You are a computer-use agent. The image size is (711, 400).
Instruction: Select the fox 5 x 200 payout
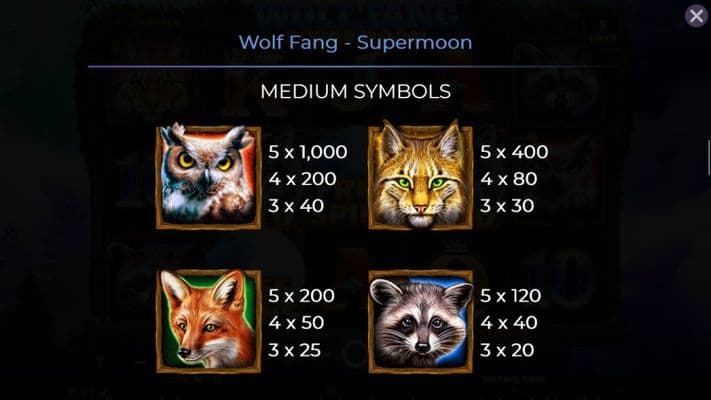tap(302, 296)
